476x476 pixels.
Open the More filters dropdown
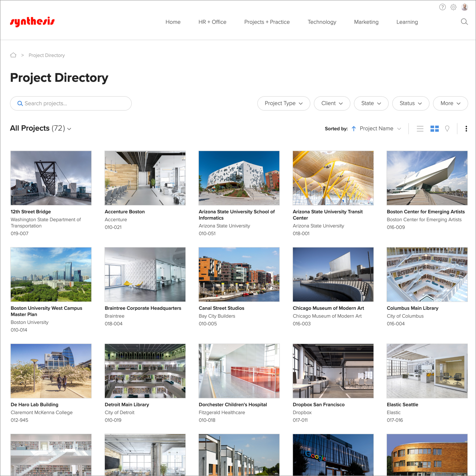tap(450, 103)
